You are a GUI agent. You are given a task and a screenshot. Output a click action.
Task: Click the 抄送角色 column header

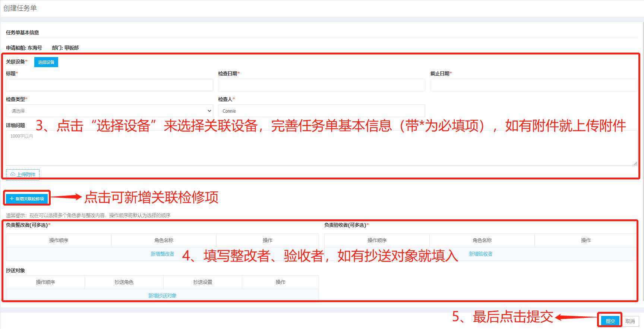[x=124, y=282]
